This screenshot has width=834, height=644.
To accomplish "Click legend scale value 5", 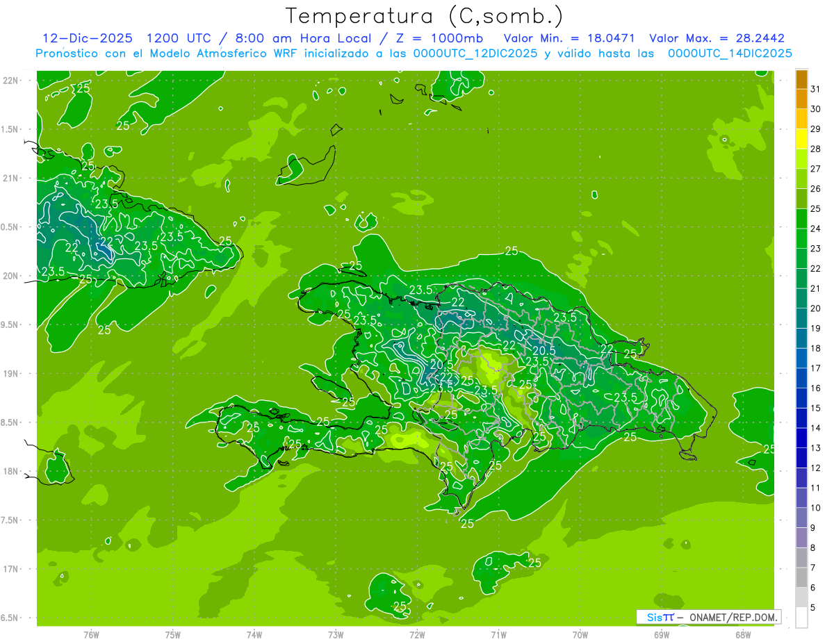I will click(x=814, y=608).
